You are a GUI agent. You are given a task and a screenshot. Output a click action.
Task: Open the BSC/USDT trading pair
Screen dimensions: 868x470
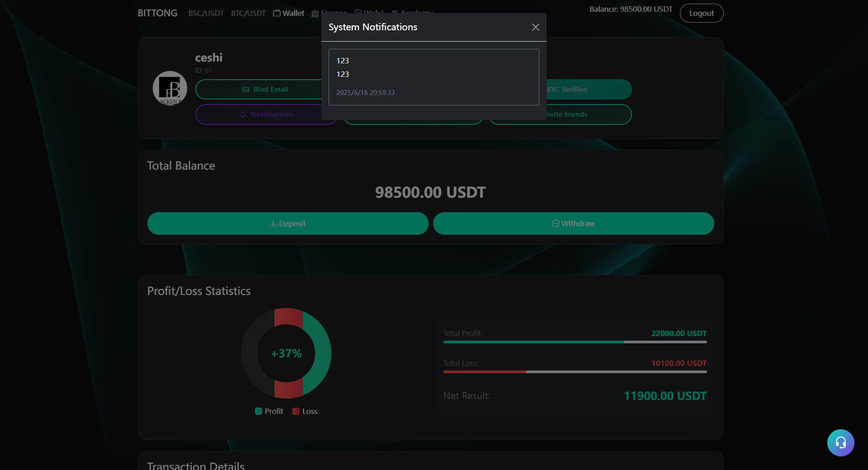click(206, 13)
